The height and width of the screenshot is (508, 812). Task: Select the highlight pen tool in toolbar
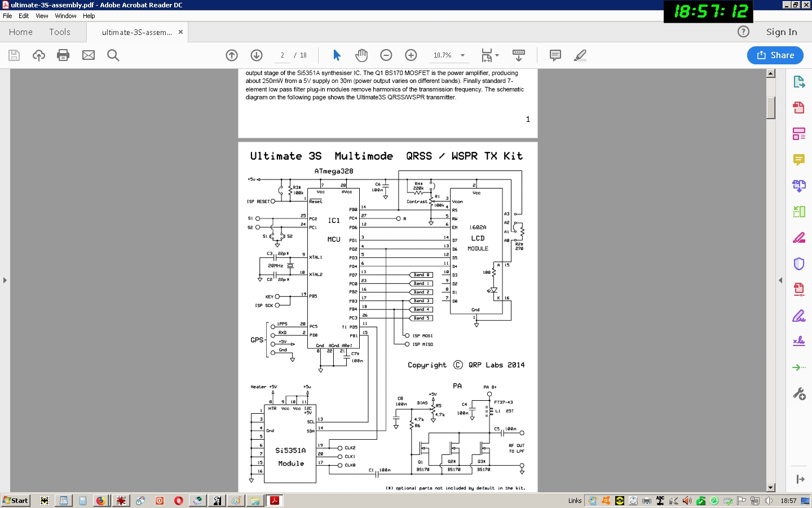coord(580,55)
